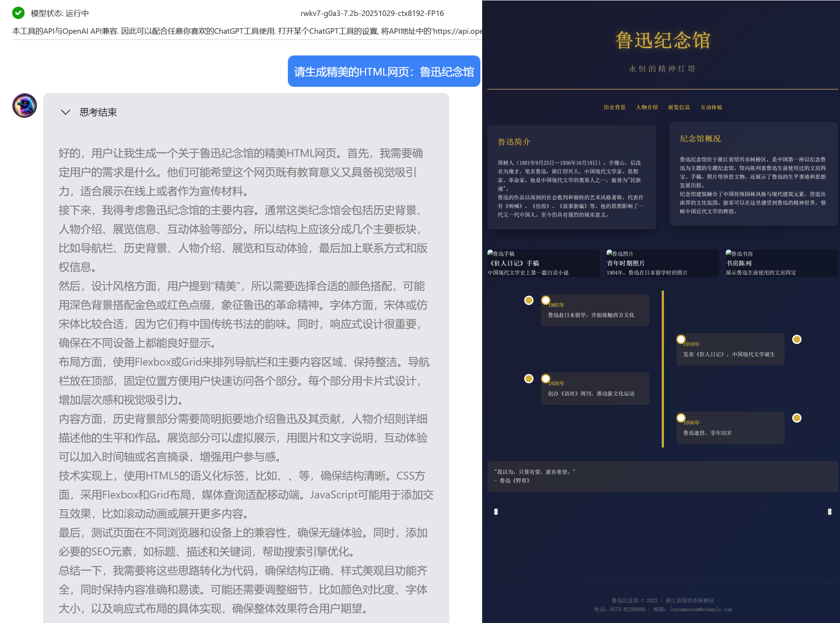The image size is (840, 623).
Task: Select the 1926年 timeline entry card
Action: pos(595,388)
